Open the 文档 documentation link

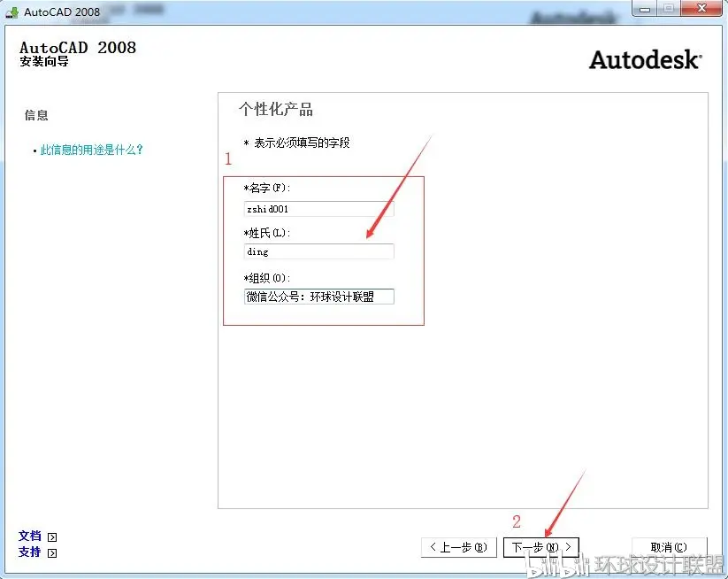[x=30, y=537]
